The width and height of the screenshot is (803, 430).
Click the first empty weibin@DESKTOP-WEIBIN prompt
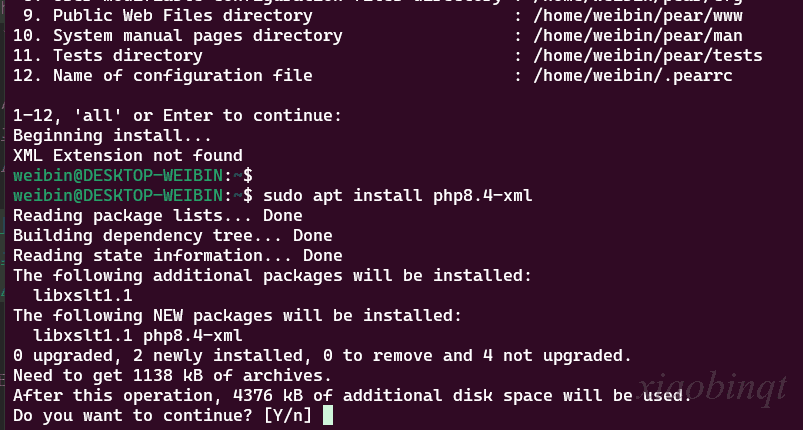coord(125,175)
